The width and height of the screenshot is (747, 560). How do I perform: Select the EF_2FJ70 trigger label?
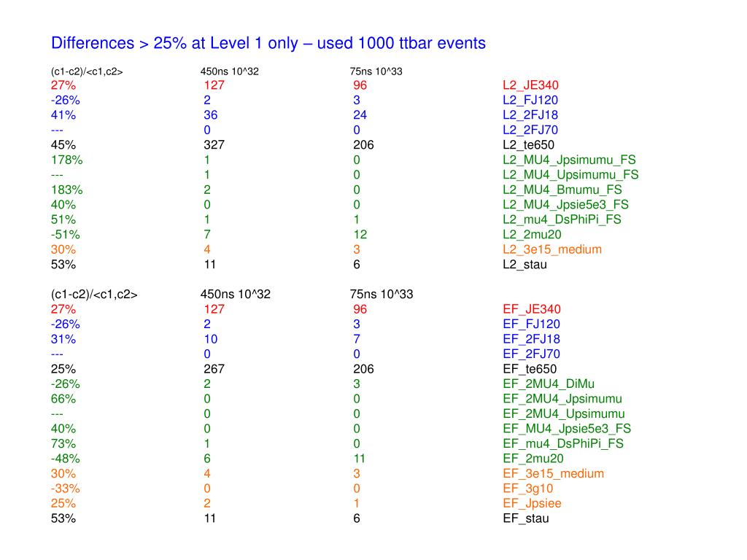click(531, 354)
